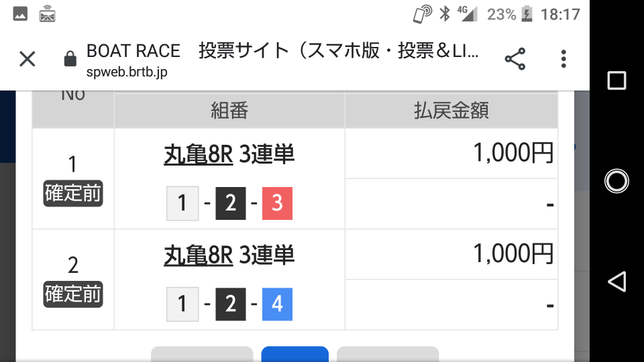Tap the black boat 2 square in row 1

click(x=231, y=204)
